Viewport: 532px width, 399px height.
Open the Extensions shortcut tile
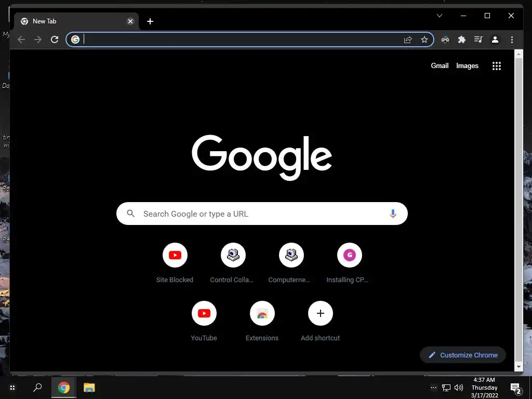coord(262,321)
